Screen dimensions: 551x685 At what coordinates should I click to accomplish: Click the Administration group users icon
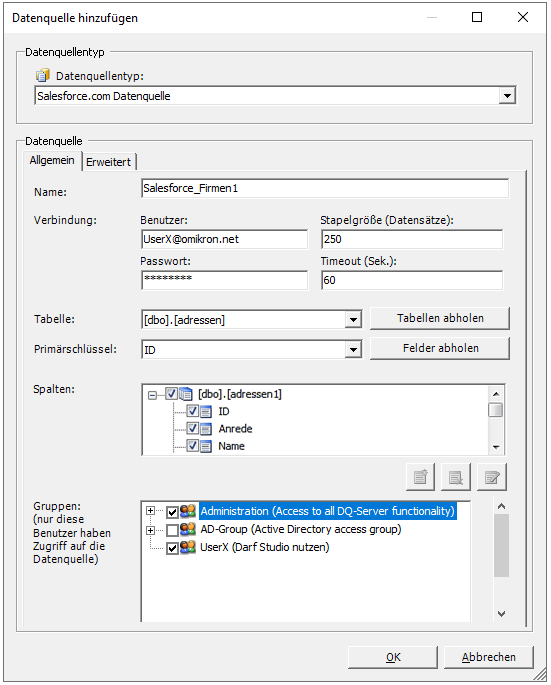[x=188, y=511]
